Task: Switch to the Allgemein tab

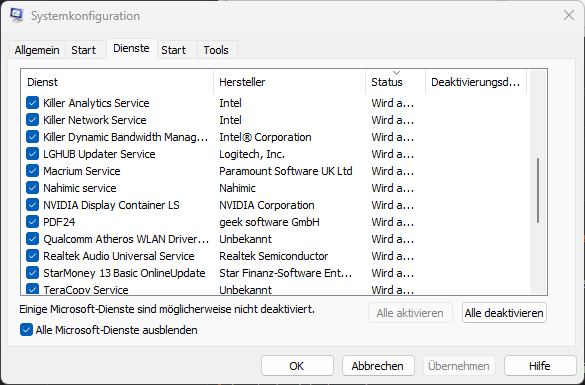Action: coord(37,50)
